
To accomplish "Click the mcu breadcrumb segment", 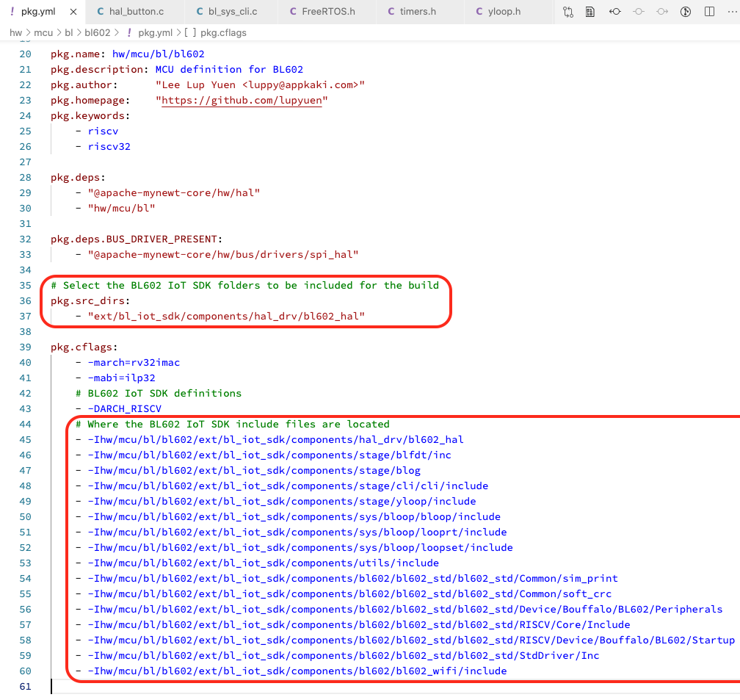I will (x=43, y=33).
